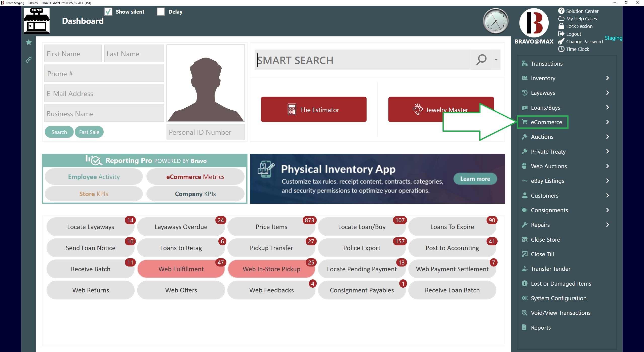Click the First Name field
Viewport: 644px width, 352px height.
pos(73,54)
